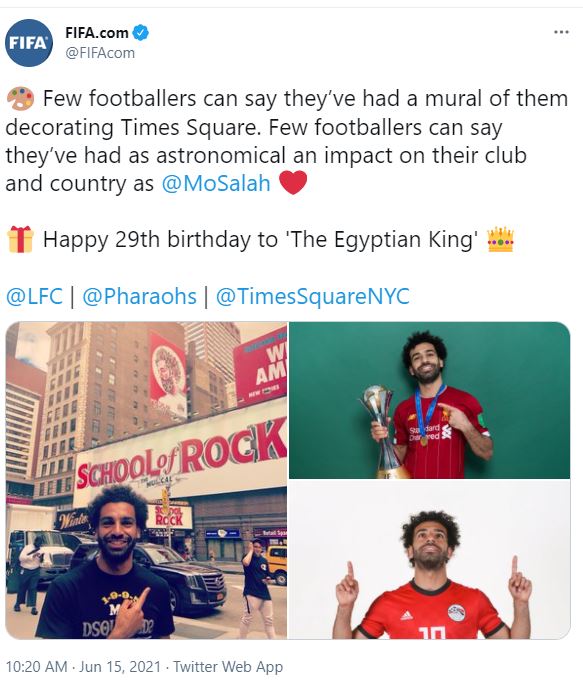
Task: Open the tweet's three-dot more menu
Action: click(561, 32)
